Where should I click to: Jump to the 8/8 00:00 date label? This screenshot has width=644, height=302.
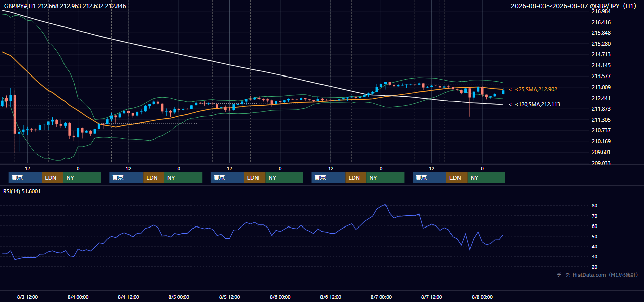(x=482, y=297)
